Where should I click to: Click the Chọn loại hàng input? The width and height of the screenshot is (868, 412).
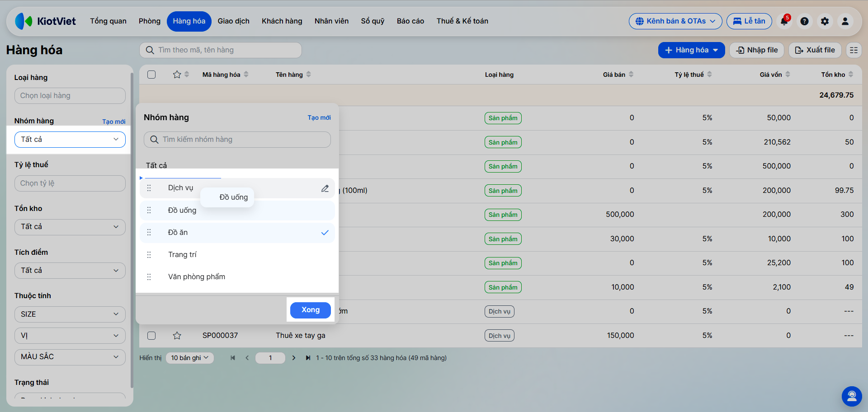(x=70, y=96)
